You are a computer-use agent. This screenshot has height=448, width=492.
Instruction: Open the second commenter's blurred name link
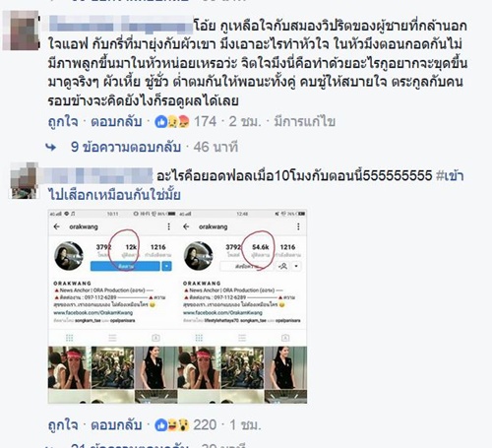coord(97,175)
